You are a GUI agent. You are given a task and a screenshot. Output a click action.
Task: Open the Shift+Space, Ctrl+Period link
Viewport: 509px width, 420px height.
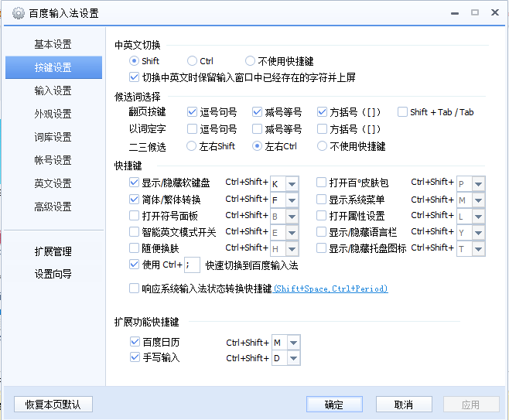click(330, 289)
